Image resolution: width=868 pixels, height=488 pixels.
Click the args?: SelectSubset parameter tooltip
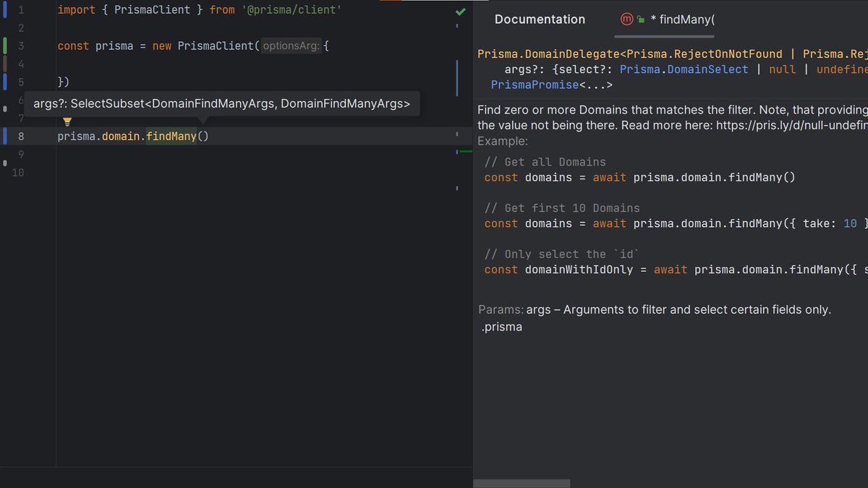(x=222, y=104)
